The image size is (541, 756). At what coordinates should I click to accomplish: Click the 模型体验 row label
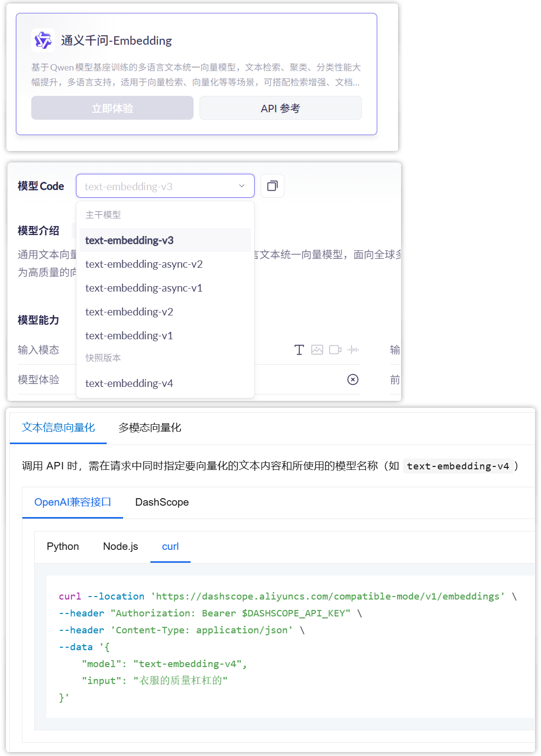click(x=39, y=379)
